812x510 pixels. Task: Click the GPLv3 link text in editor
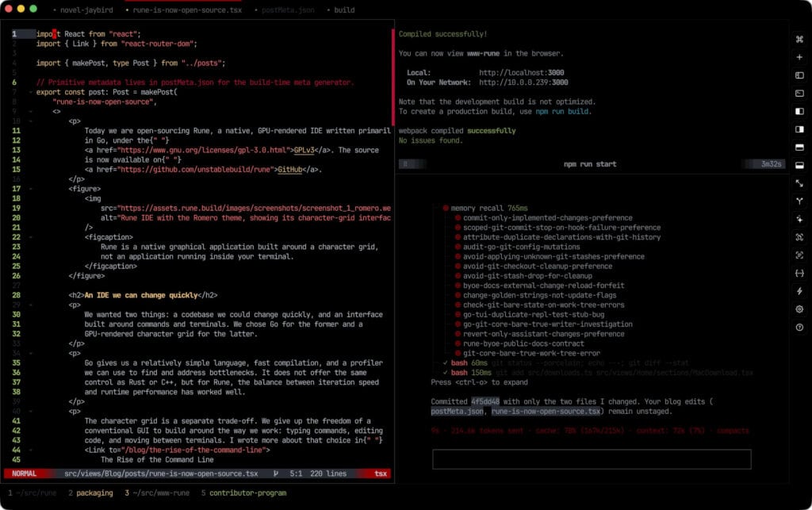click(x=304, y=150)
